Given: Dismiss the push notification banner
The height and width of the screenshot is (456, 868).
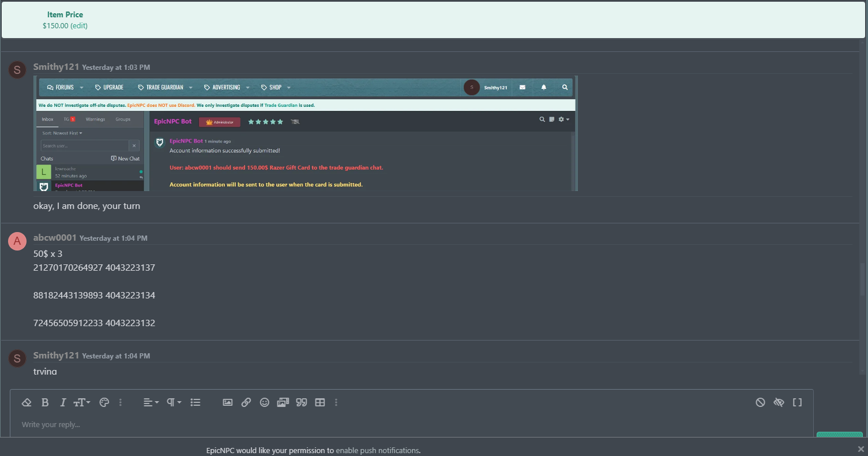Looking at the screenshot, I should pos(861,448).
